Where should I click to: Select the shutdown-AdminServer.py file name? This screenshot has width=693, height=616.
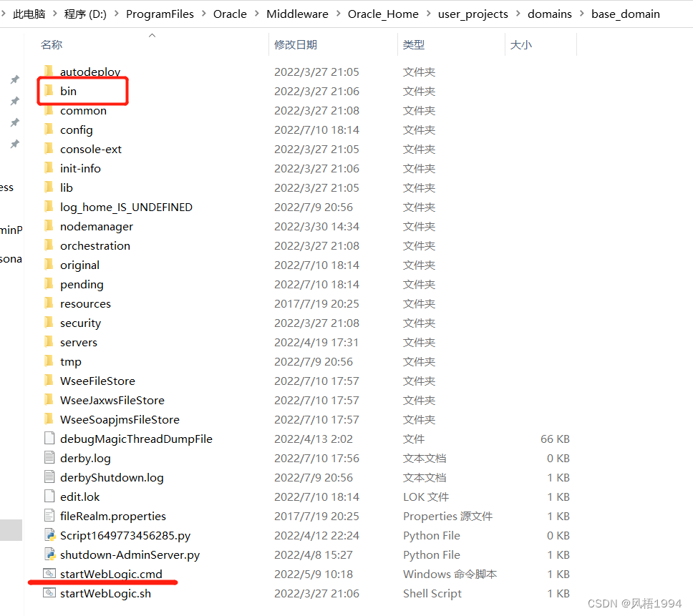[x=130, y=554]
